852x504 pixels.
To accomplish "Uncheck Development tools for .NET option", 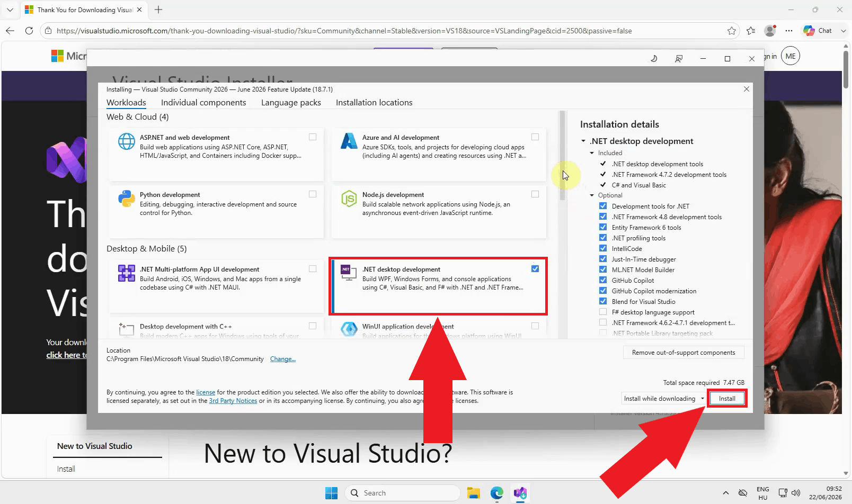I will pos(603,206).
